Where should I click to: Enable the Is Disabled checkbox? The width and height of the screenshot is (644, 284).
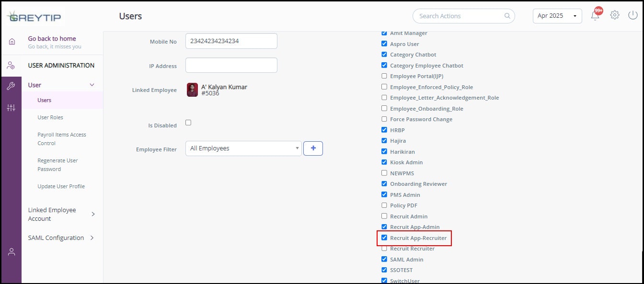tap(188, 123)
